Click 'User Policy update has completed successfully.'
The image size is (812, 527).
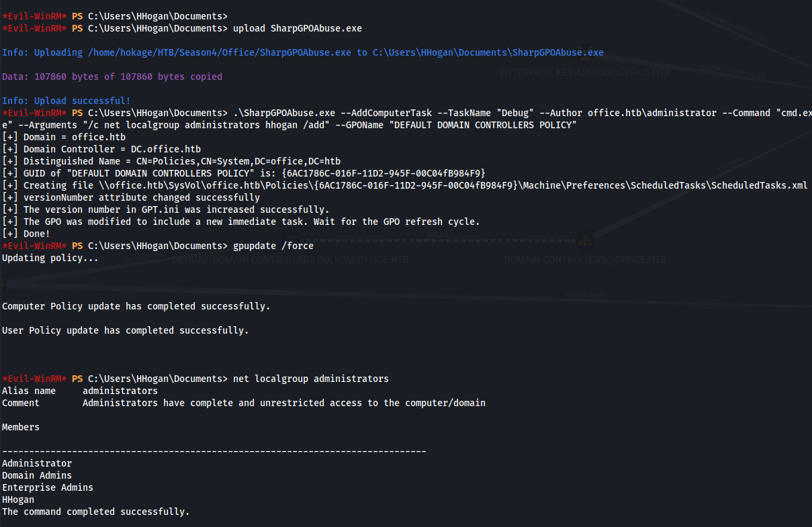pyautogui.click(x=126, y=330)
